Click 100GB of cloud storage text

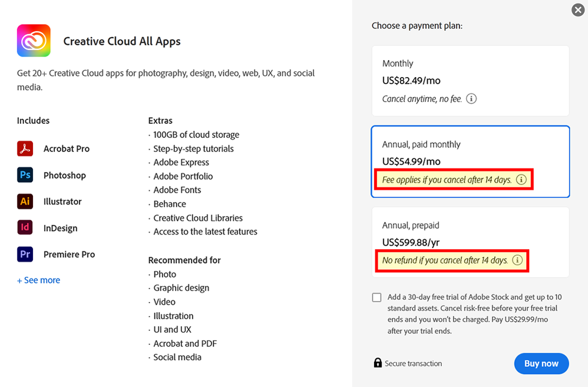[196, 135]
